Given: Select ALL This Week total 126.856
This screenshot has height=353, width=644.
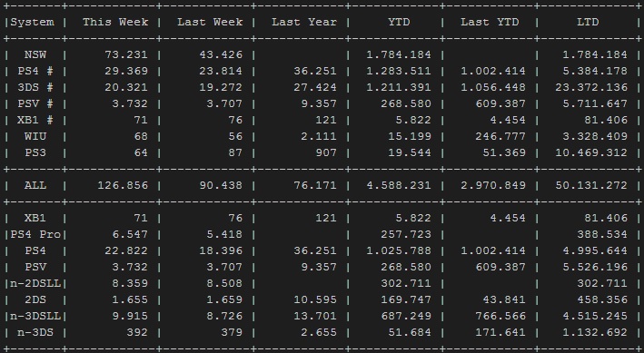Looking at the screenshot, I should click(x=123, y=185).
